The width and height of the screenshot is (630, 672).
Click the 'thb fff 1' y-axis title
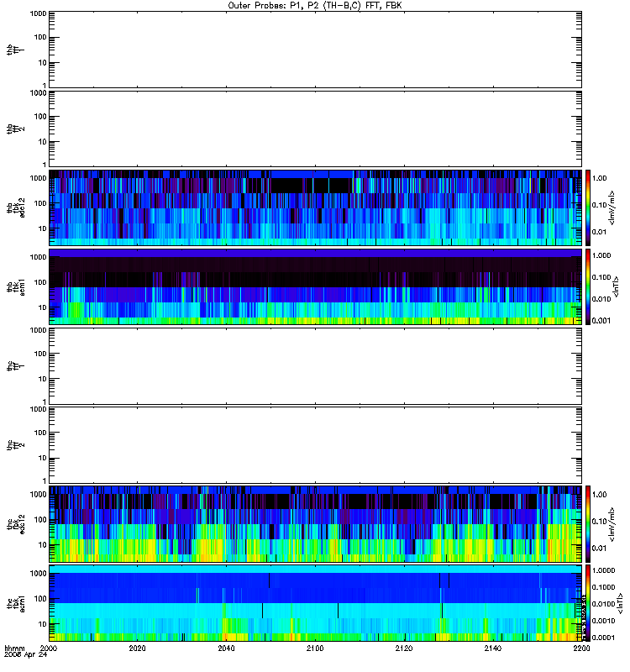(x=16, y=50)
